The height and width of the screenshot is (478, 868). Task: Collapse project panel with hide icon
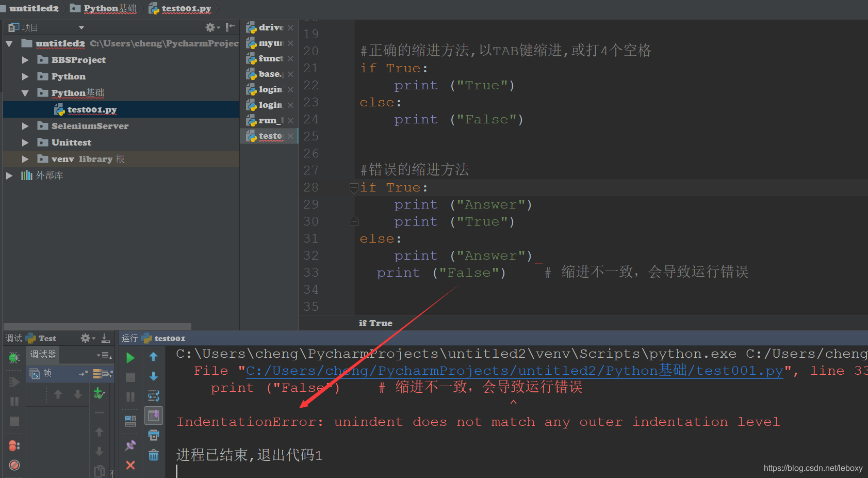click(x=230, y=27)
